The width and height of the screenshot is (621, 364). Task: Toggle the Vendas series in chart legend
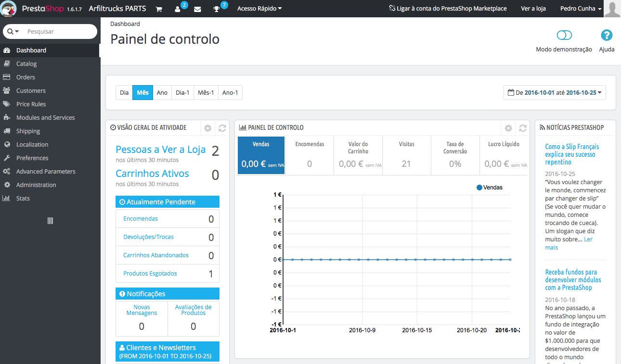[x=490, y=188]
